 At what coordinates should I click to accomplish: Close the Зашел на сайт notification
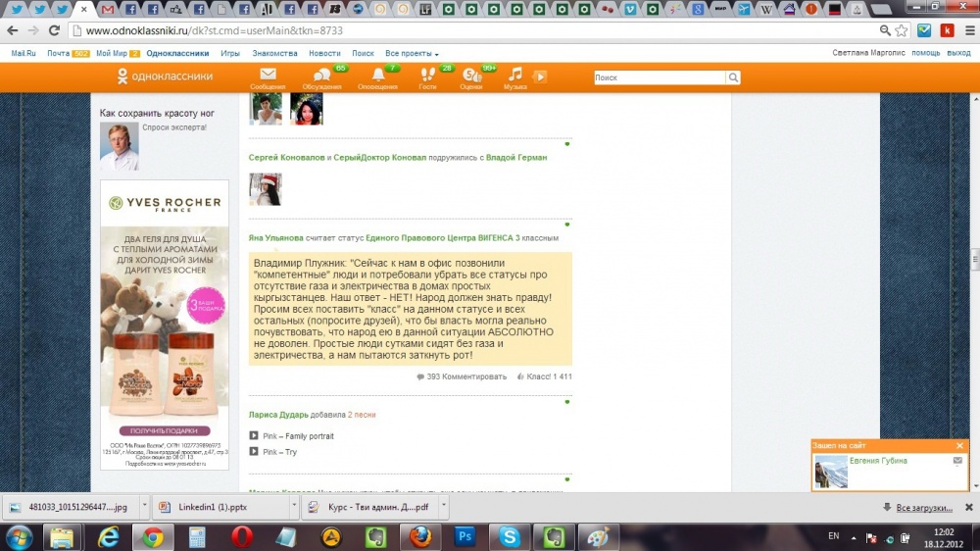click(960, 445)
